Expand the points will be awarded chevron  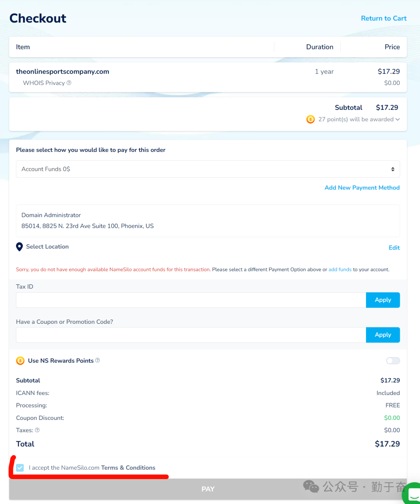(397, 119)
